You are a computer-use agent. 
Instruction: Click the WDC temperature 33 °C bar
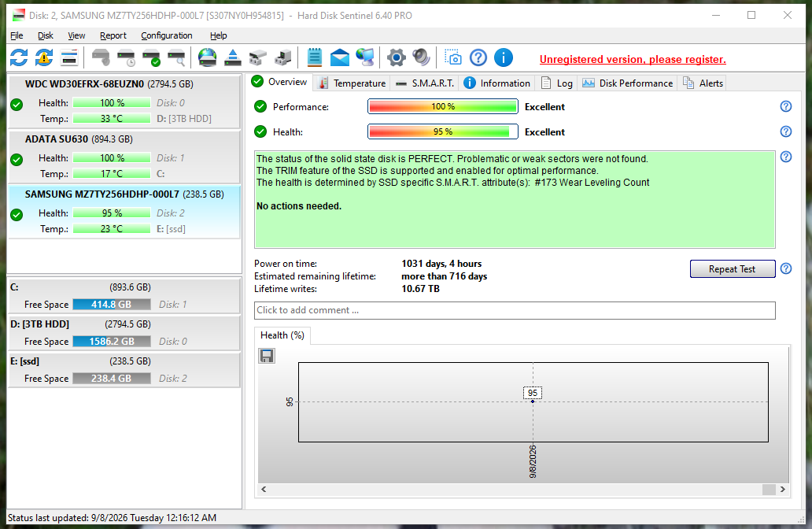click(x=112, y=119)
